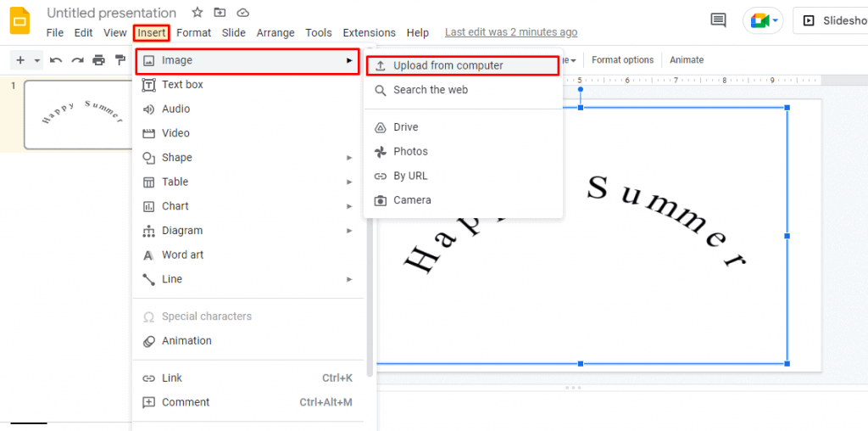Click the move to folder icon
The width and height of the screenshot is (868, 431).
pos(220,13)
